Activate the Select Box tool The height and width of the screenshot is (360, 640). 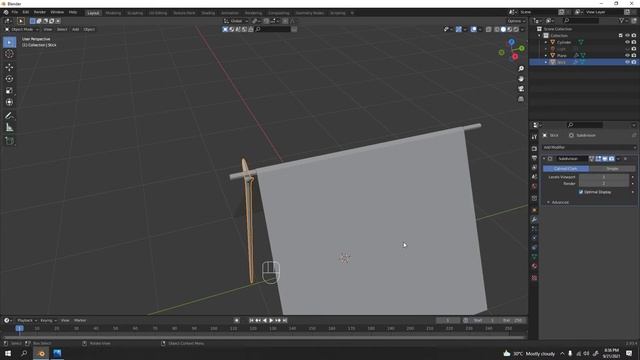click(9, 42)
